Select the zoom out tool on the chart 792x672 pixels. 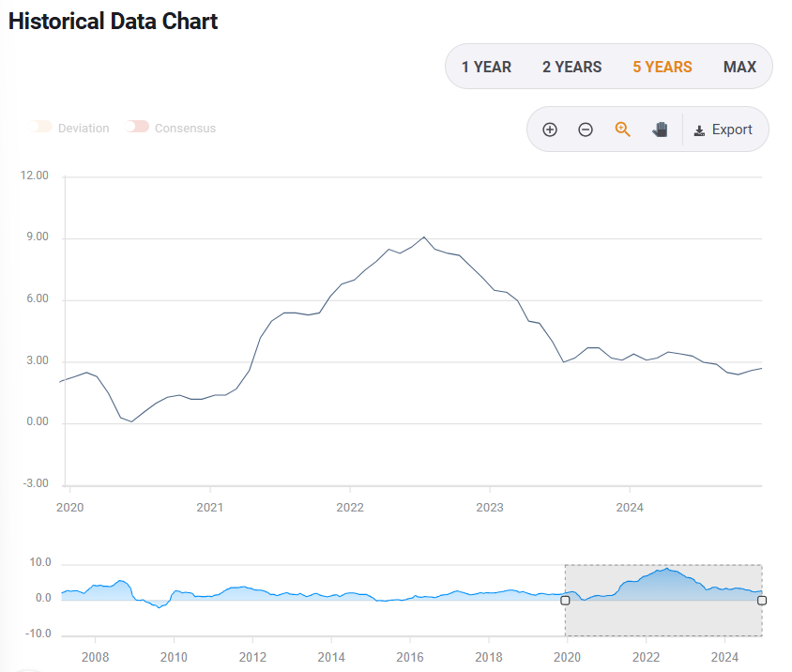[x=586, y=129]
